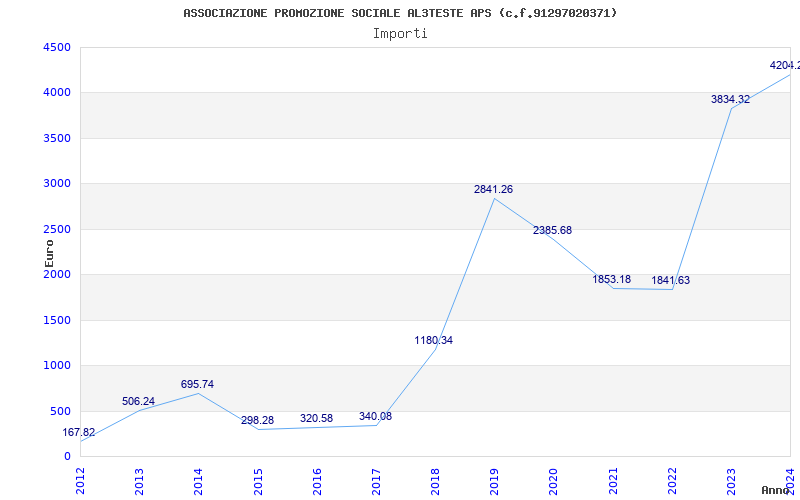This screenshot has height=500, width=800.
Task: Click x-axis year 2017
Action: pyautogui.click(x=377, y=481)
